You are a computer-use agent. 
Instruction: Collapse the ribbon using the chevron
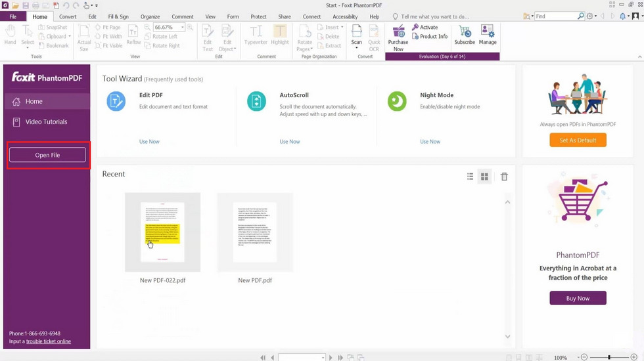coord(639,56)
